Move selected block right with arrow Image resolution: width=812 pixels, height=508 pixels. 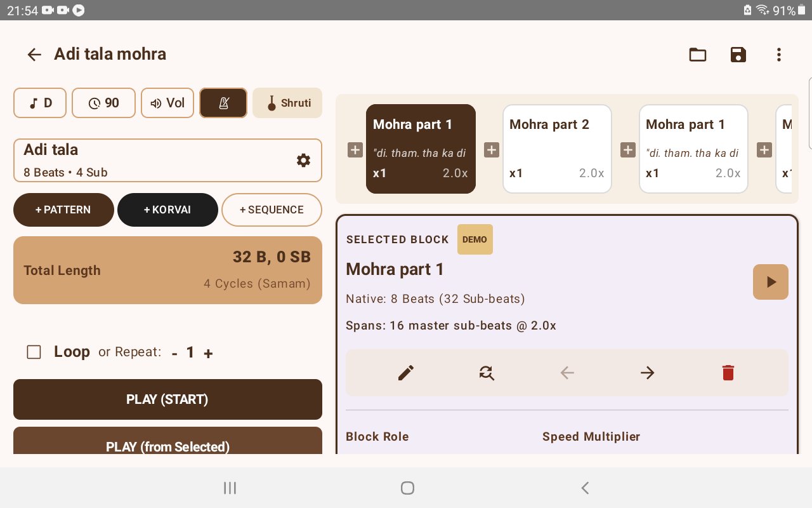pos(647,373)
